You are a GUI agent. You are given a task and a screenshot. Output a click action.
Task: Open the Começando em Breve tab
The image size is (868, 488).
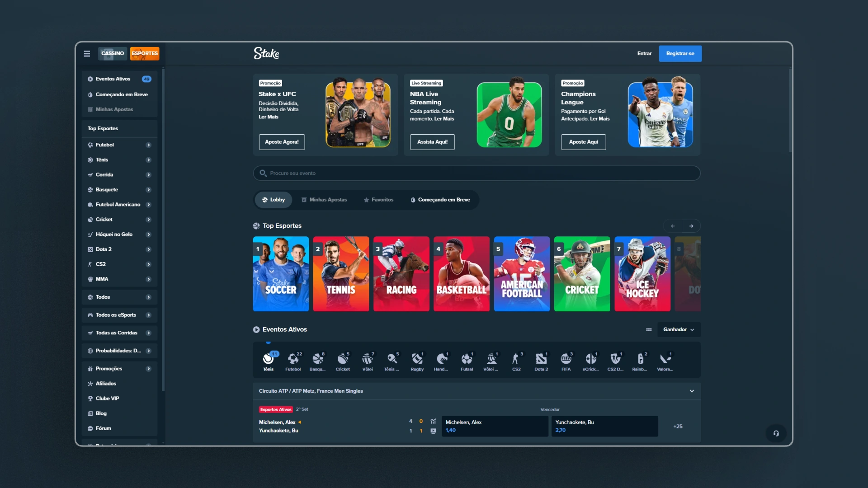pos(440,200)
